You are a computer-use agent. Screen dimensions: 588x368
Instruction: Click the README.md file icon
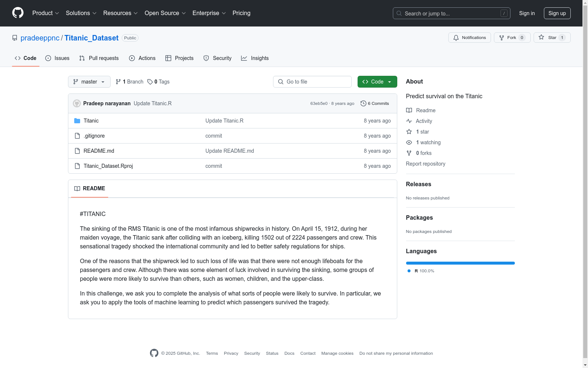pyautogui.click(x=77, y=151)
